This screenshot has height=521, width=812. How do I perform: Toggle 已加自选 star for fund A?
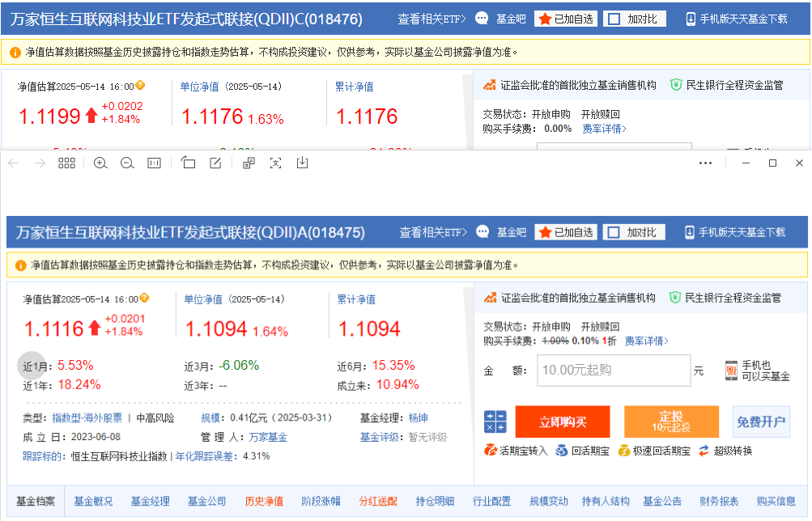pos(566,232)
